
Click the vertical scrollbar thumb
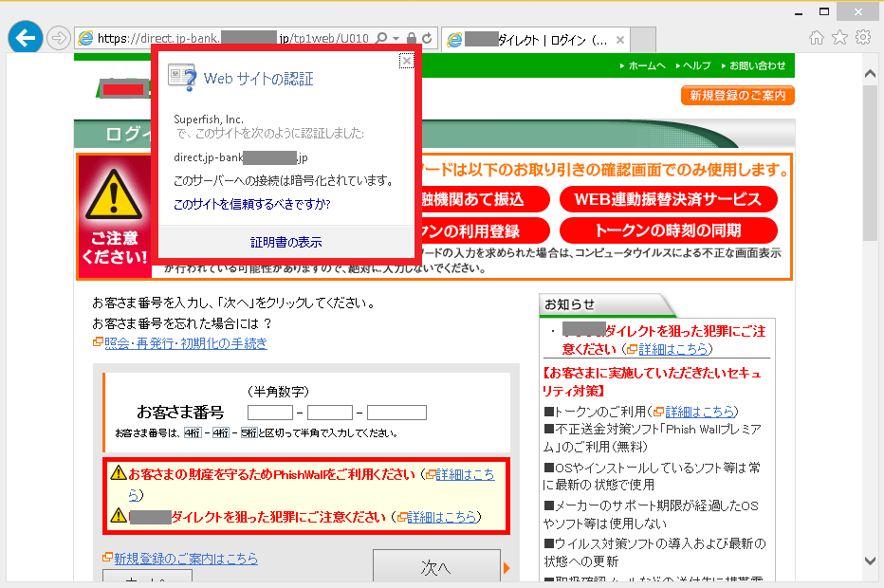click(x=870, y=163)
